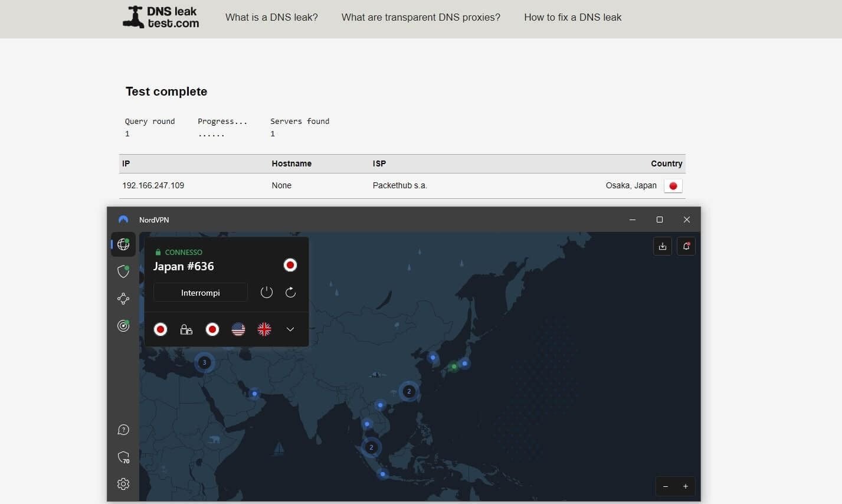Zoom in the map with plus
The width and height of the screenshot is (842, 504).
pyautogui.click(x=686, y=486)
